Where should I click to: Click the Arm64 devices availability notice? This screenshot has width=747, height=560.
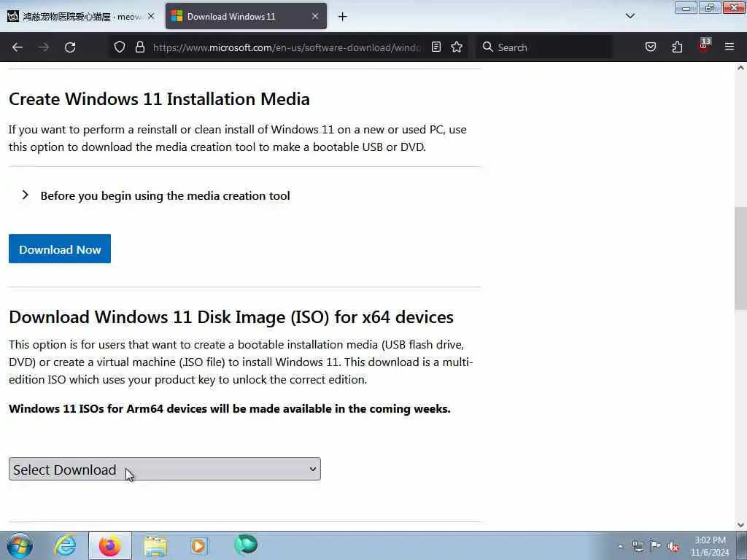click(230, 408)
